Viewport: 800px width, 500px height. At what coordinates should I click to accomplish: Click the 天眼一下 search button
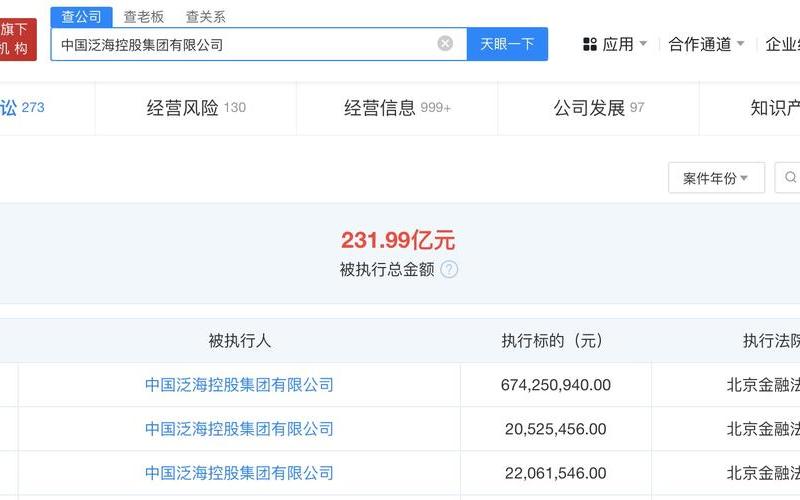pyautogui.click(x=507, y=44)
